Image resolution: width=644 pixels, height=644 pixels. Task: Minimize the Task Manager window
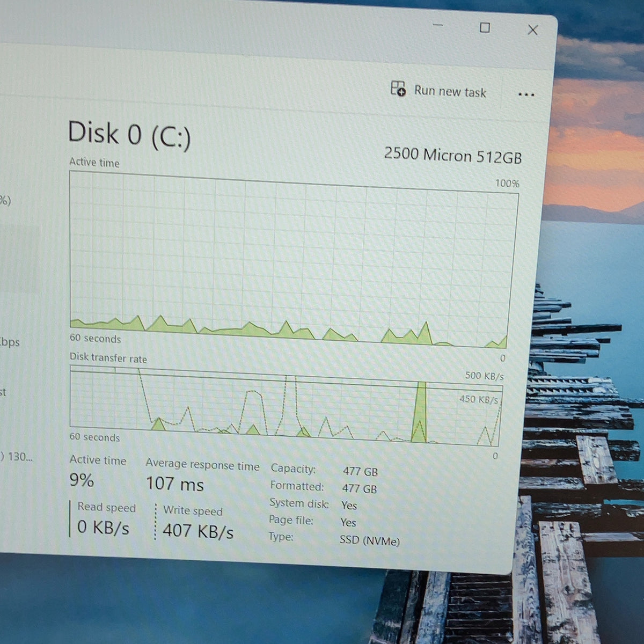click(438, 25)
